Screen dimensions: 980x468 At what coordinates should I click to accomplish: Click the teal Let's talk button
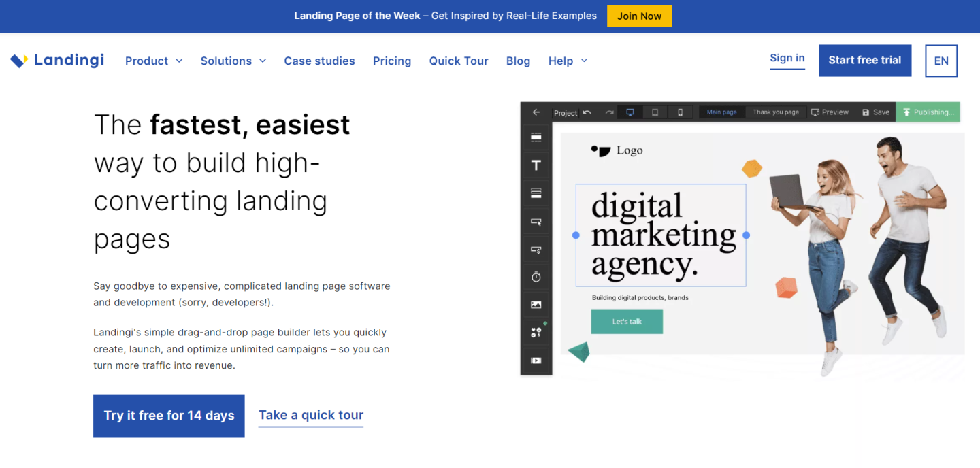click(x=627, y=322)
